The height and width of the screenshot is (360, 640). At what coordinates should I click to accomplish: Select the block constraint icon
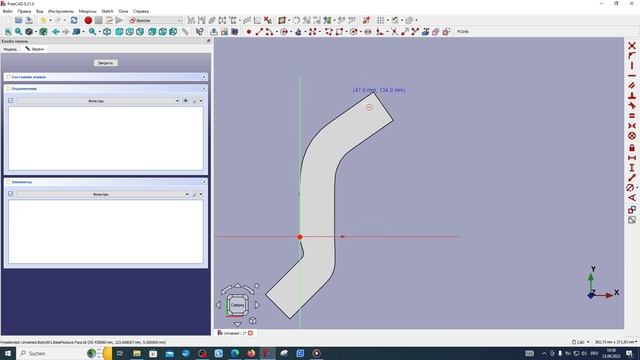(x=632, y=136)
